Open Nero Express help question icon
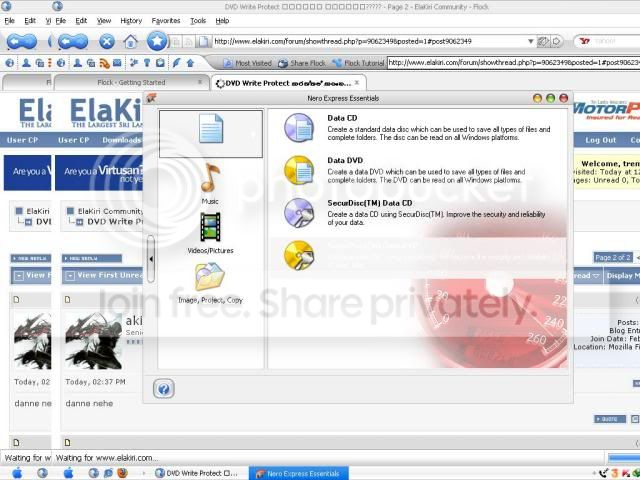The image size is (640, 480). (x=164, y=389)
